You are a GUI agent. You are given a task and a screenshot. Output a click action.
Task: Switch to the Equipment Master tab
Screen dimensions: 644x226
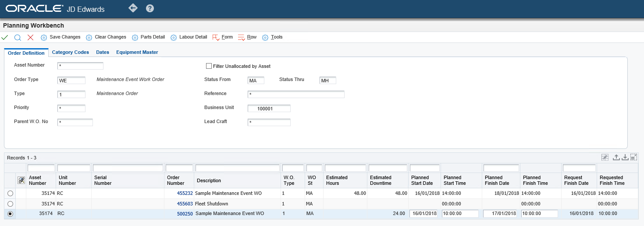coord(137,52)
